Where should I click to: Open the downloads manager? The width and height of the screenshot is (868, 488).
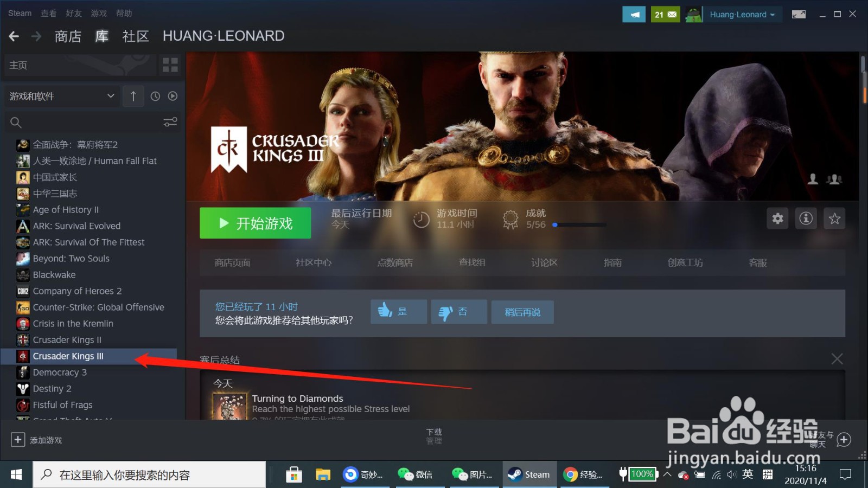tap(434, 436)
